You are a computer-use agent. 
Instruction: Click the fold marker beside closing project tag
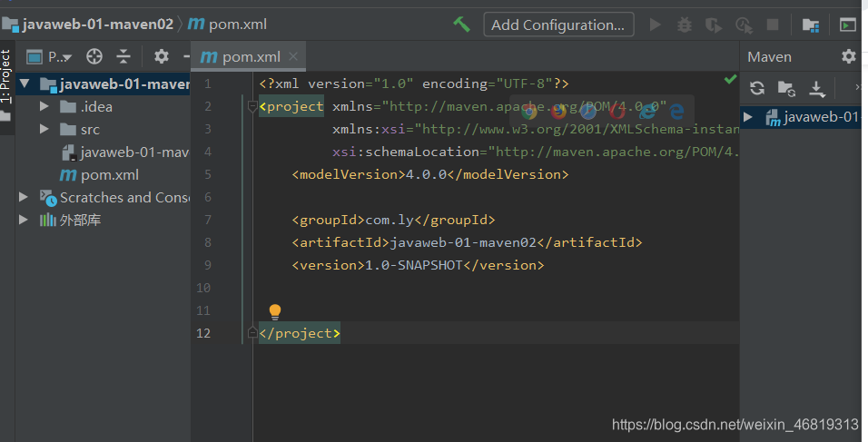coord(252,332)
